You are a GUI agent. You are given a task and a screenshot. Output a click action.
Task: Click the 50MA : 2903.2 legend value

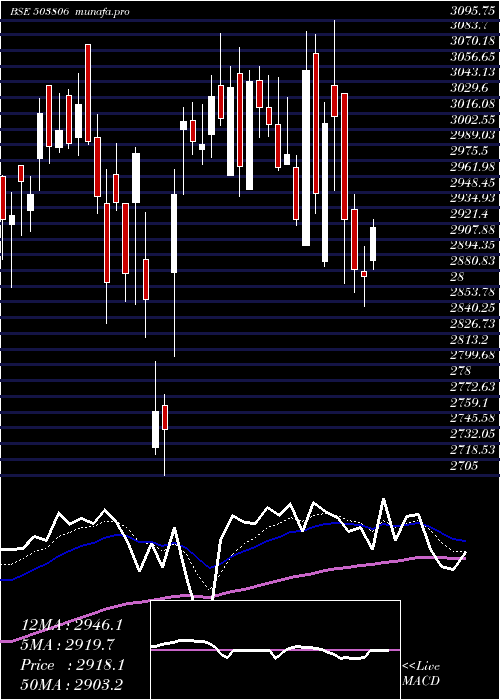point(72,685)
